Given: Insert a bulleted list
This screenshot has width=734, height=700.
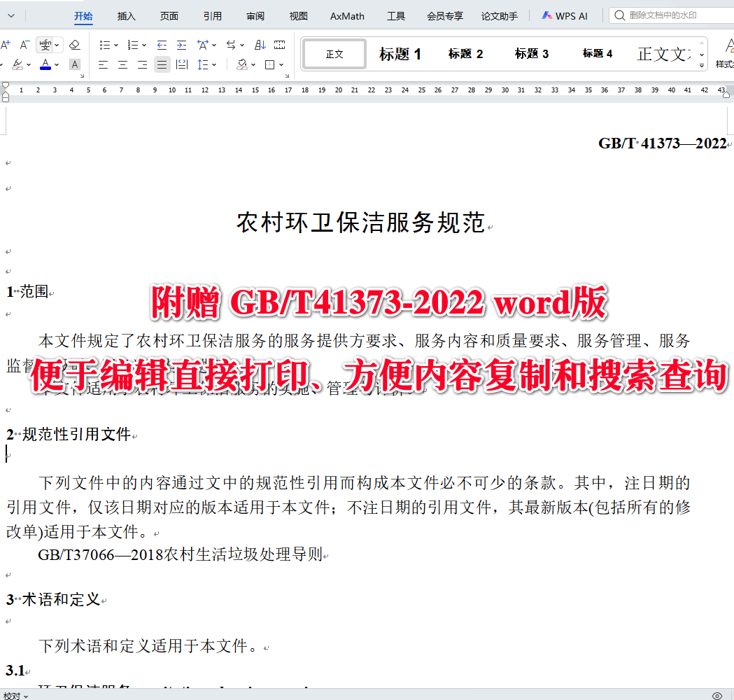Looking at the screenshot, I should click(x=104, y=45).
